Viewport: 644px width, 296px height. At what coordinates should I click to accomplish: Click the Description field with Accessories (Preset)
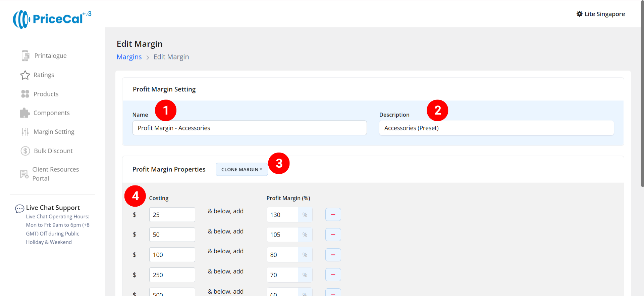496,128
